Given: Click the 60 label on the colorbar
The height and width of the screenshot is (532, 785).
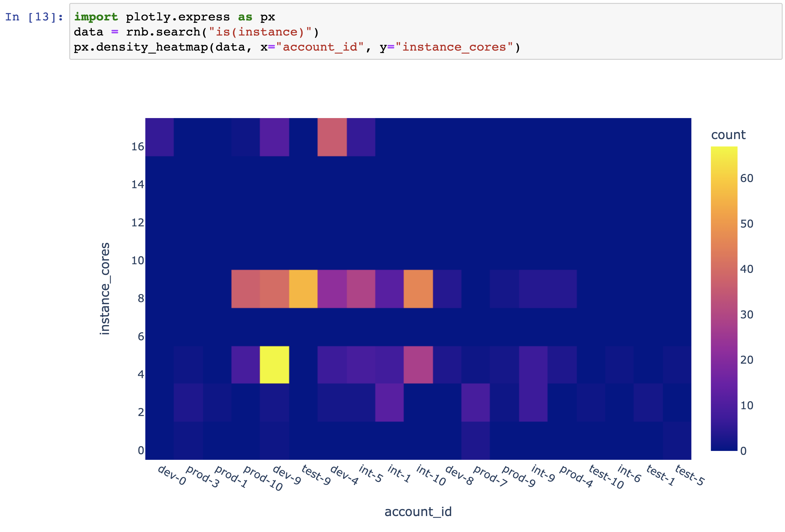Looking at the screenshot, I should coord(747,178).
